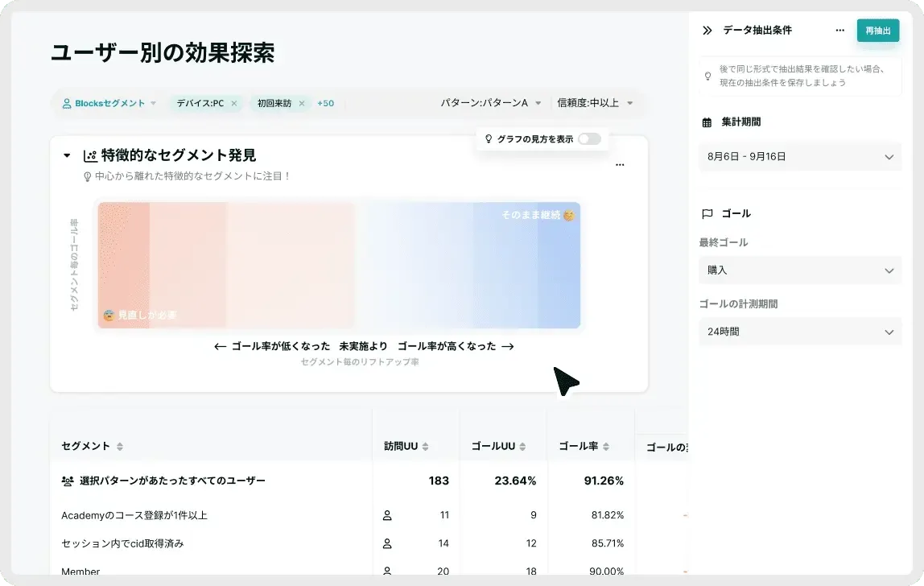Open the three-dot menu beside データ抽出条件
The width and height of the screenshot is (924, 586).
point(839,31)
